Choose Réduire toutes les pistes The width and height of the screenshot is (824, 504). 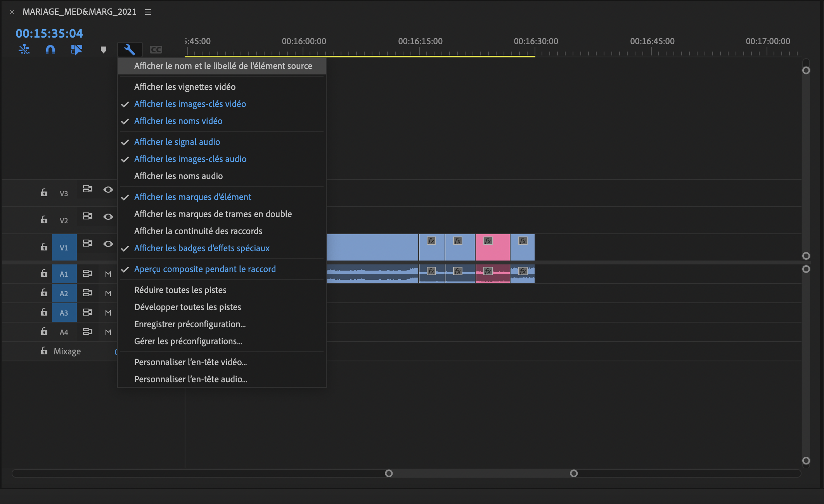pyautogui.click(x=180, y=290)
